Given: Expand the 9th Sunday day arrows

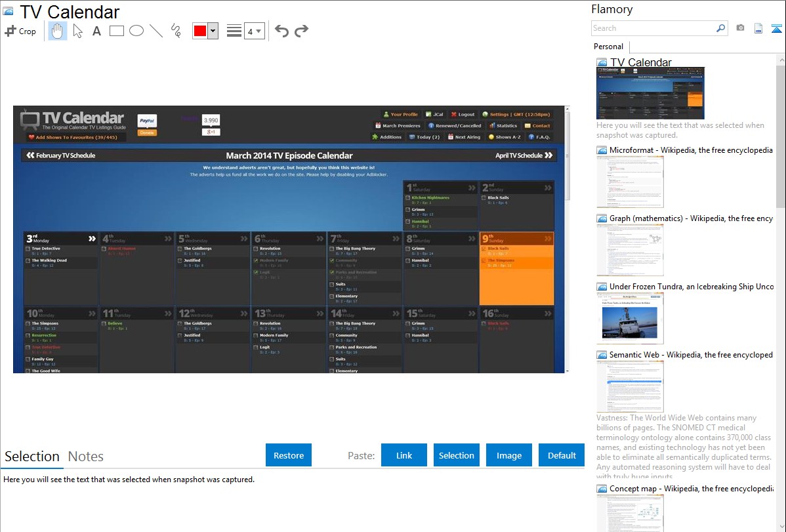Looking at the screenshot, I should (x=548, y=239).
